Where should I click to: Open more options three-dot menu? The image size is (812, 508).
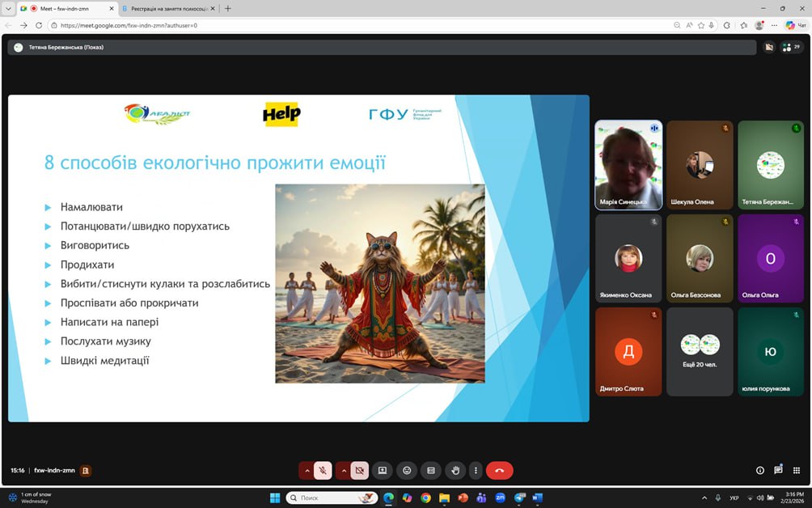[x=476, y=470]
